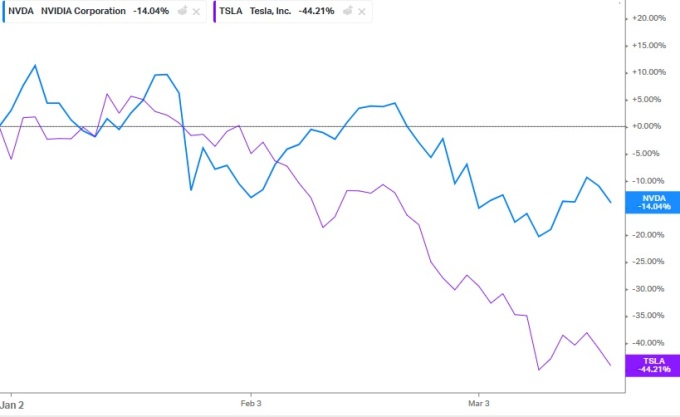
Task: Click the blue NVDA axis price tag
Action: [x=653, y=202]
